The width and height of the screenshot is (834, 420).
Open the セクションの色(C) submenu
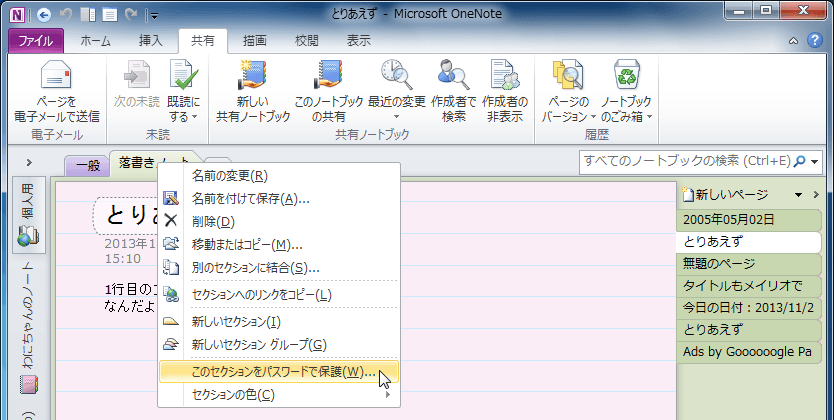pyautogui.click(x=279, y=394)
